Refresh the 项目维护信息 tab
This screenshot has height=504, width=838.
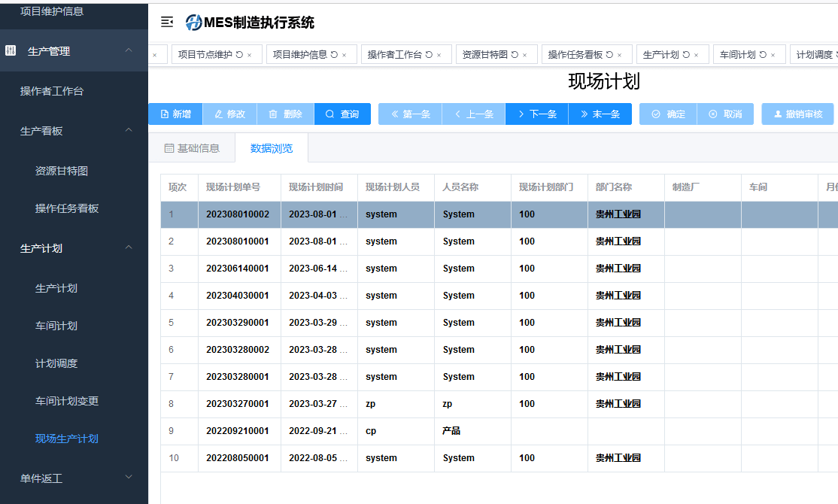click(334, 54)
